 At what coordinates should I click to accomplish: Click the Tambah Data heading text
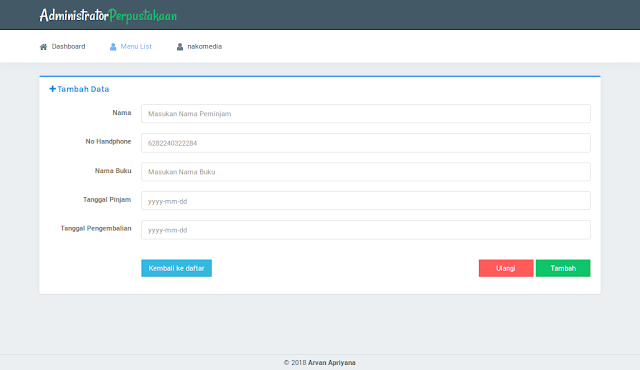(83, 89)
